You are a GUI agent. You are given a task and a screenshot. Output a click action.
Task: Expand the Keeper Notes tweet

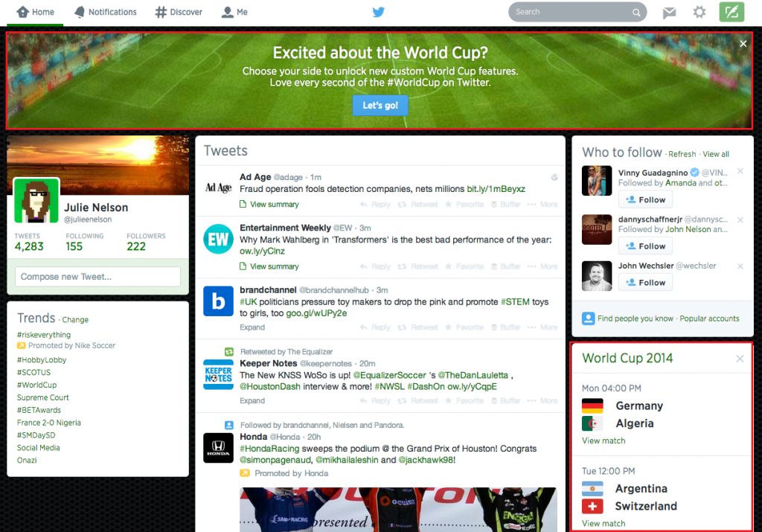coord(252,401)
